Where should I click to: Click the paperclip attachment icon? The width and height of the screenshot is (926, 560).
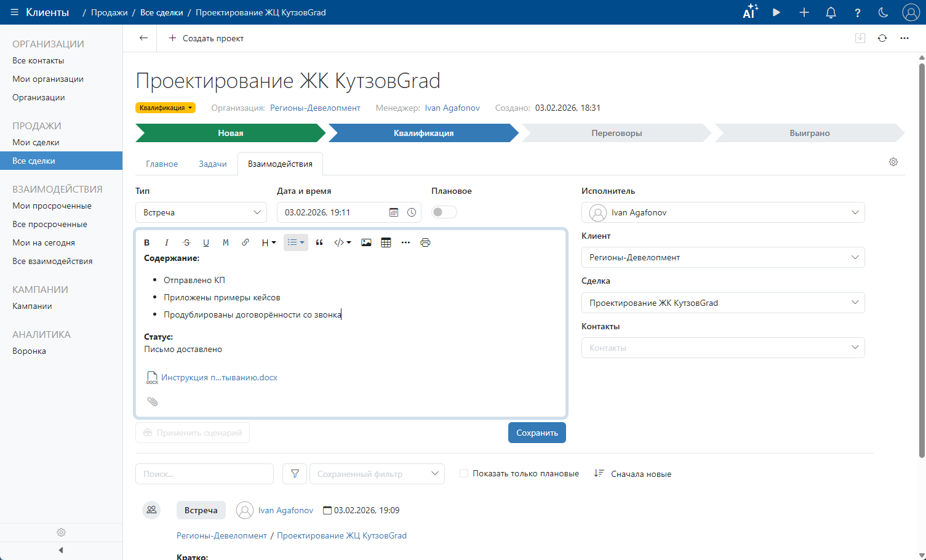click(153, 402)
